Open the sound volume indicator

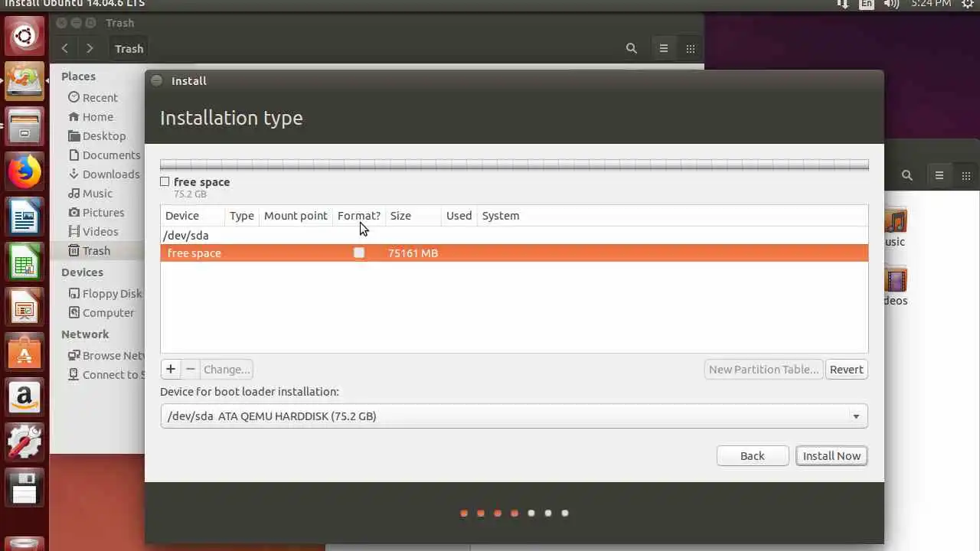coord(891,4)
